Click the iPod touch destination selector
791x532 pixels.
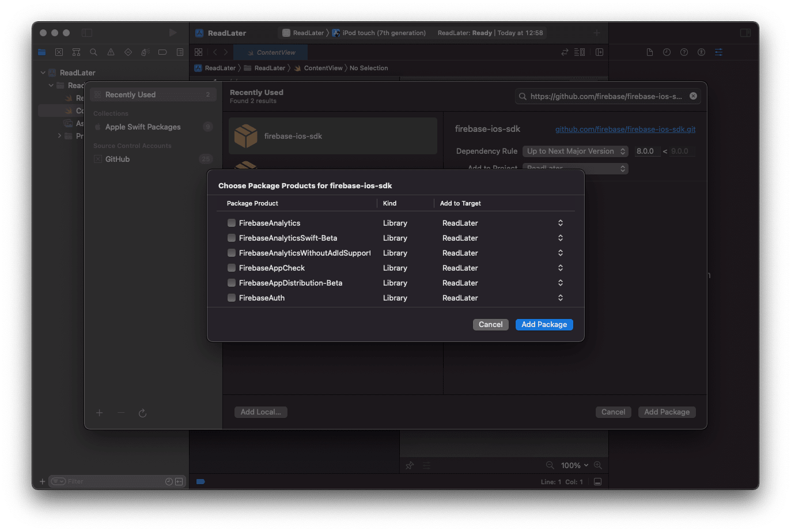click(379, 33)
